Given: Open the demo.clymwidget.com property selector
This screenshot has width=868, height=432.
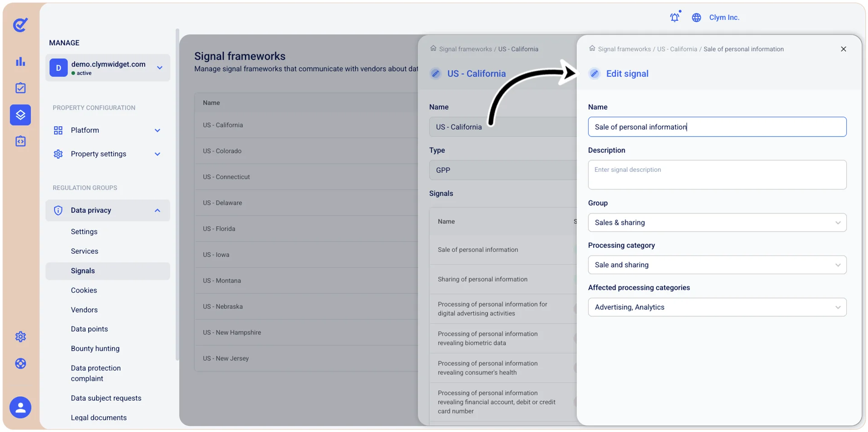Looking at the screenshot, I should (x=108, y=68).
